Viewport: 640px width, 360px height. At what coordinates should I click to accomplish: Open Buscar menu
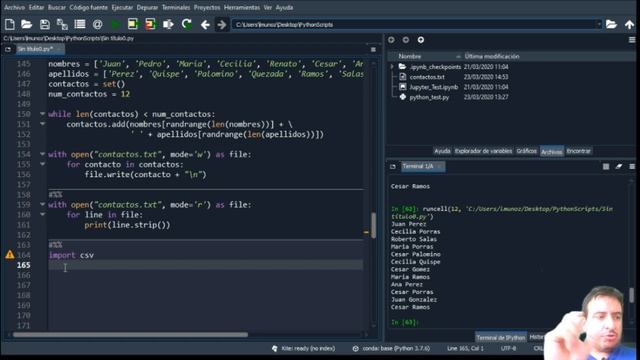click(57, 7)
